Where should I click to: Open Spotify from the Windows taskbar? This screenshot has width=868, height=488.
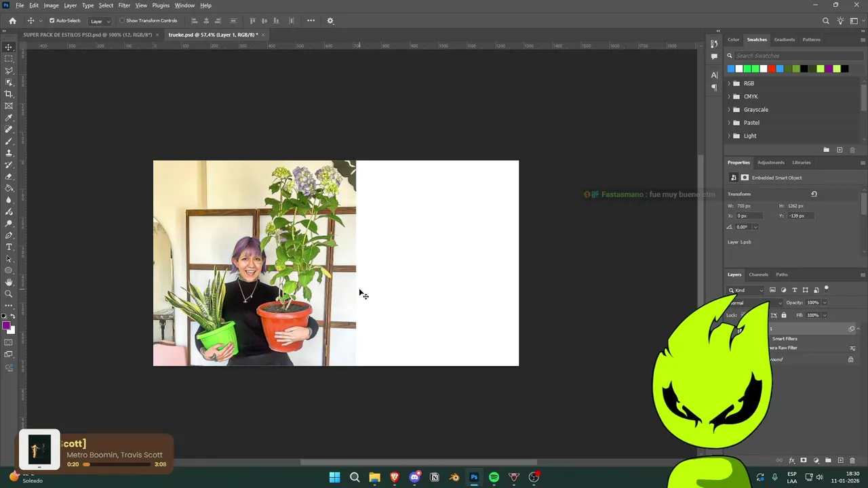pos(494,477)
